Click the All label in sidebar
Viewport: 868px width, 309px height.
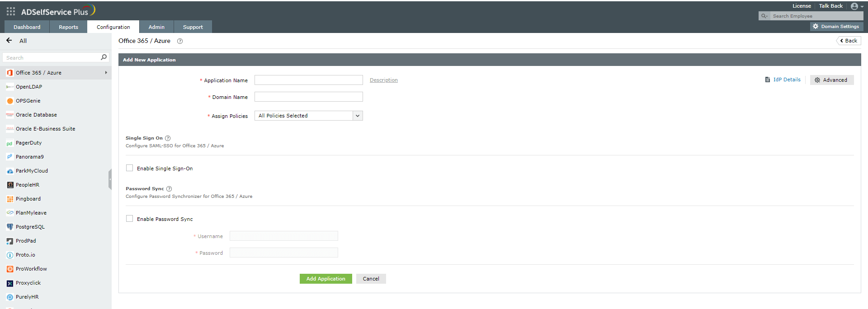tap(23, 41)
